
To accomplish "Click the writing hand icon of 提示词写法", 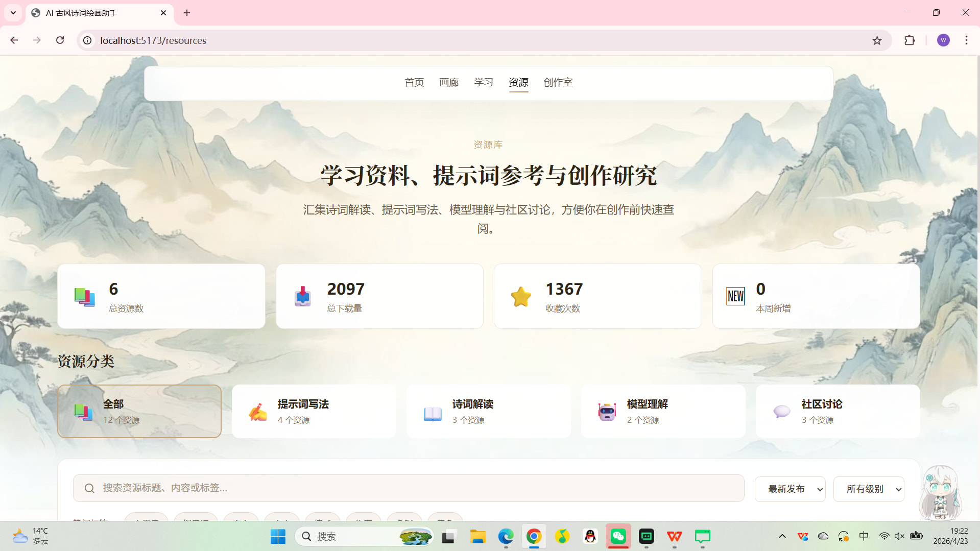I will click(x=258, y=412).
